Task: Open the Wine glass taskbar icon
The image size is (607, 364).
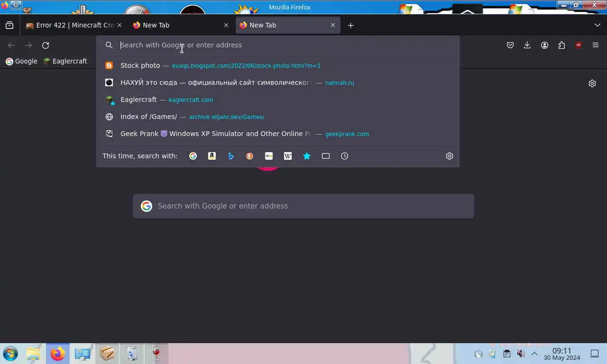Action: (x=156, y=354)
